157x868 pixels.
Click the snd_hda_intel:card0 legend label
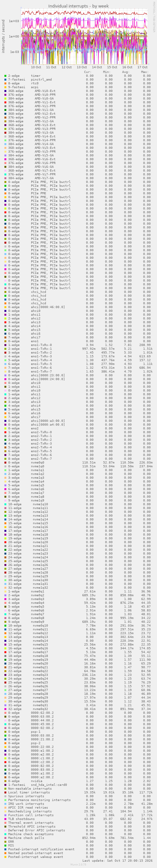tap(49, 785)
